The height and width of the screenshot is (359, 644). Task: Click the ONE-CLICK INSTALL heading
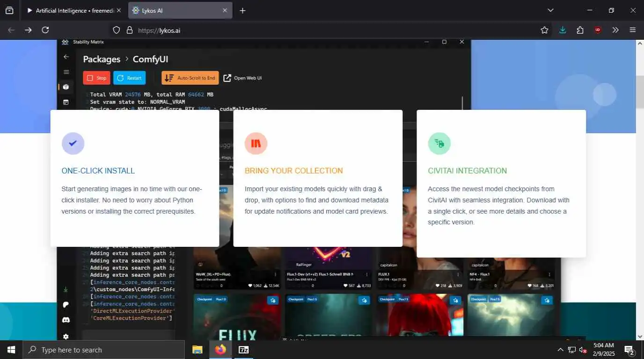click(x=98, y=171)
